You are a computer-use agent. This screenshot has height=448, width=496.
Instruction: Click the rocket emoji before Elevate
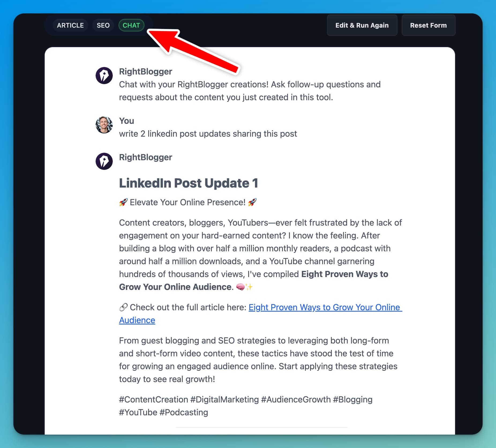123,202
